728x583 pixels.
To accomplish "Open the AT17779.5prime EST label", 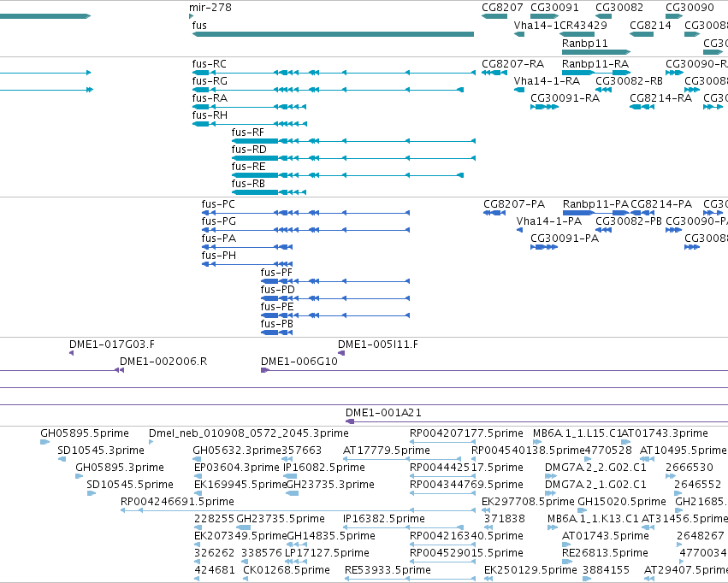I will [x=387, y=450].
